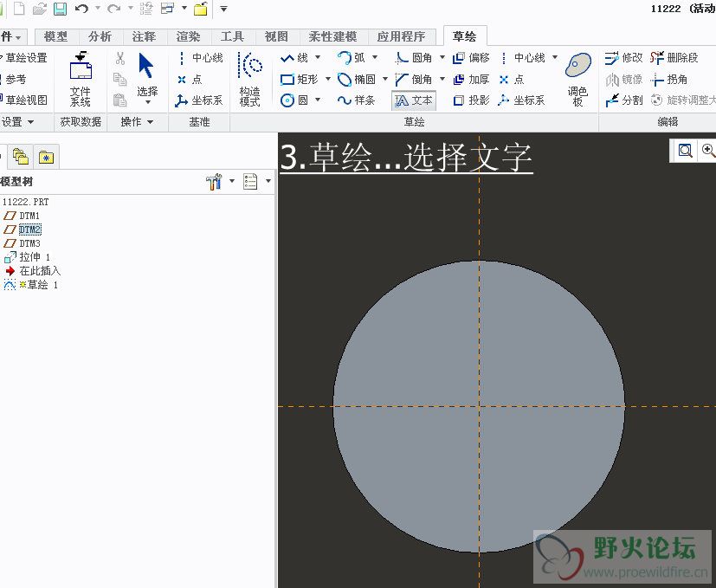Click the 修改 modify tool
The width and height of the screenshot is (716, 588).
tap(623, 57)
